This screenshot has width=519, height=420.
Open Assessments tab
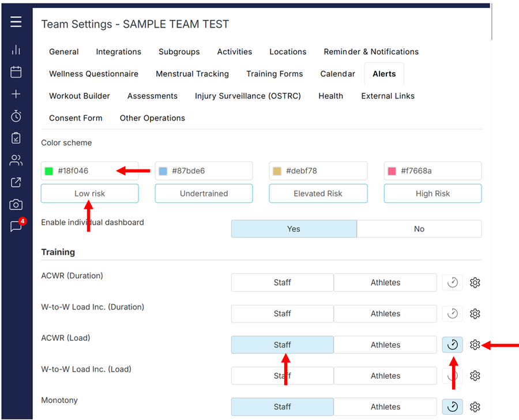(152, 96)
